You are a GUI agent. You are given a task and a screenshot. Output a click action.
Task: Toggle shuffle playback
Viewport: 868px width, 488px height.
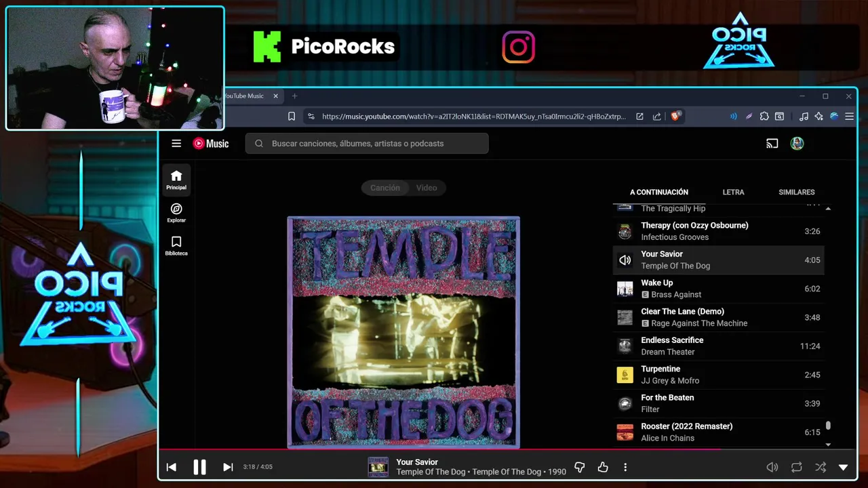tap(821, 467)
